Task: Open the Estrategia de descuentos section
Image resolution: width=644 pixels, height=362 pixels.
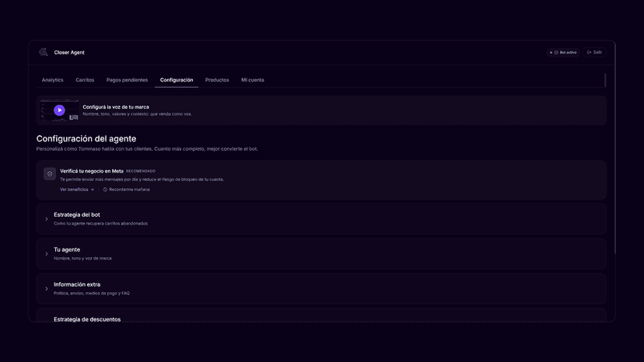Action: (x=321, y=315)
